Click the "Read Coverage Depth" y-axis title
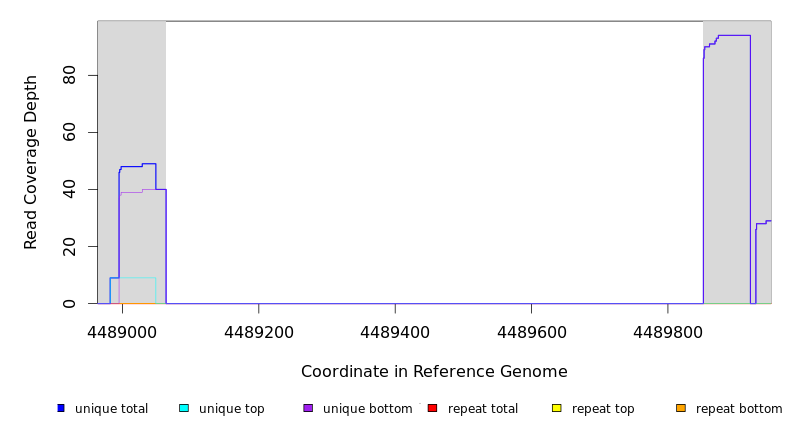The width and height of the screenshot is (792, 432). pyautogui.click(x=31, y=162)
